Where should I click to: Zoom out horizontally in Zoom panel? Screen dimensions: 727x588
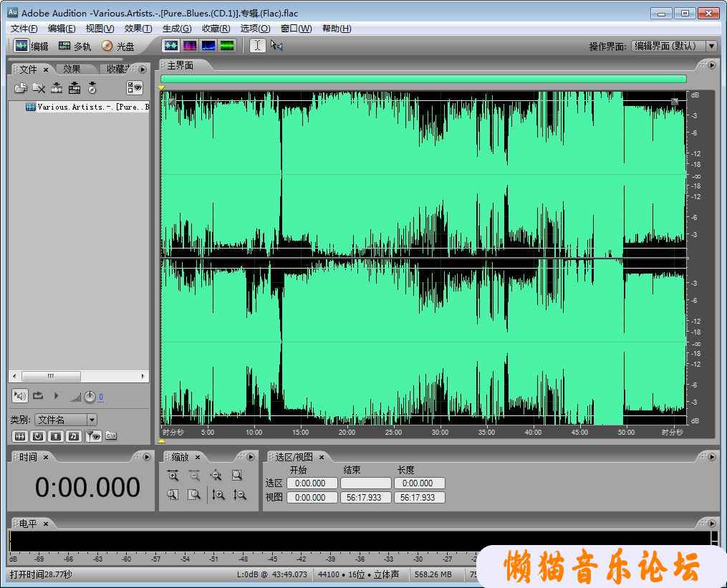pyautogui.click(x=194, y=476)
